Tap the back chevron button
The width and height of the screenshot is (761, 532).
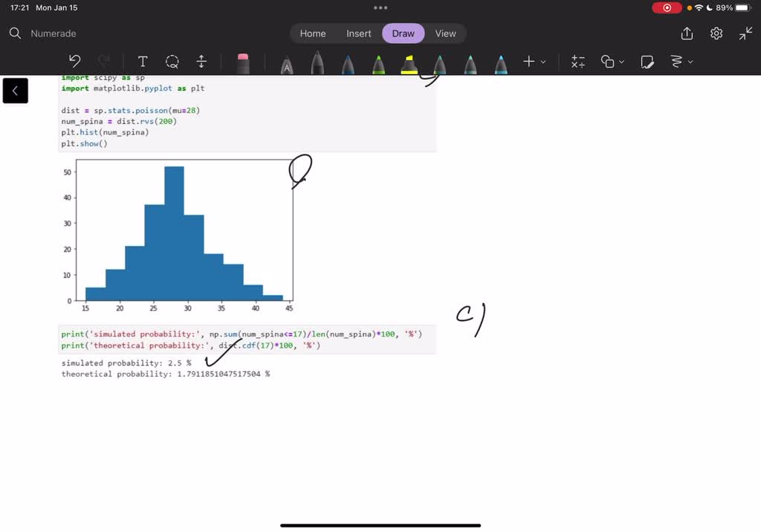16,91
